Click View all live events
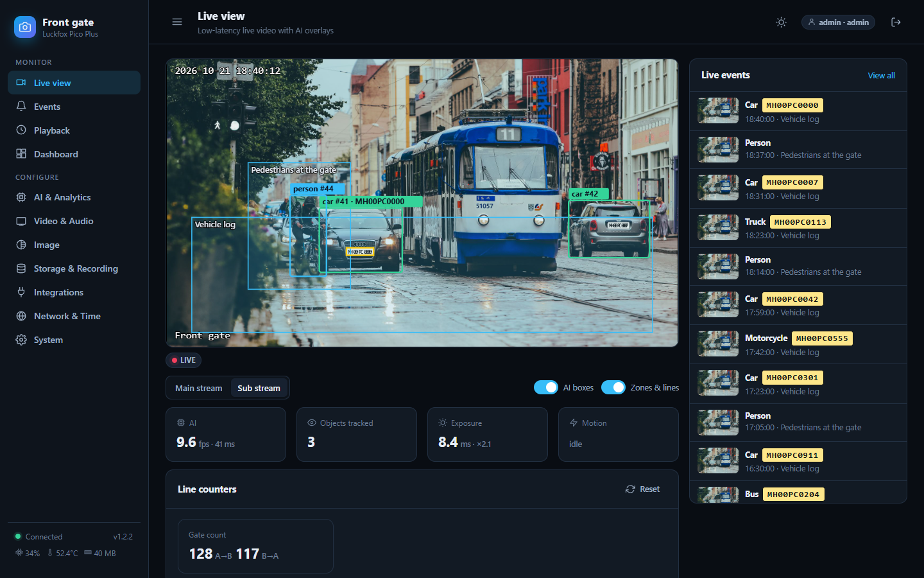Screen dimensions: 924x578 [x=881, y=75]
